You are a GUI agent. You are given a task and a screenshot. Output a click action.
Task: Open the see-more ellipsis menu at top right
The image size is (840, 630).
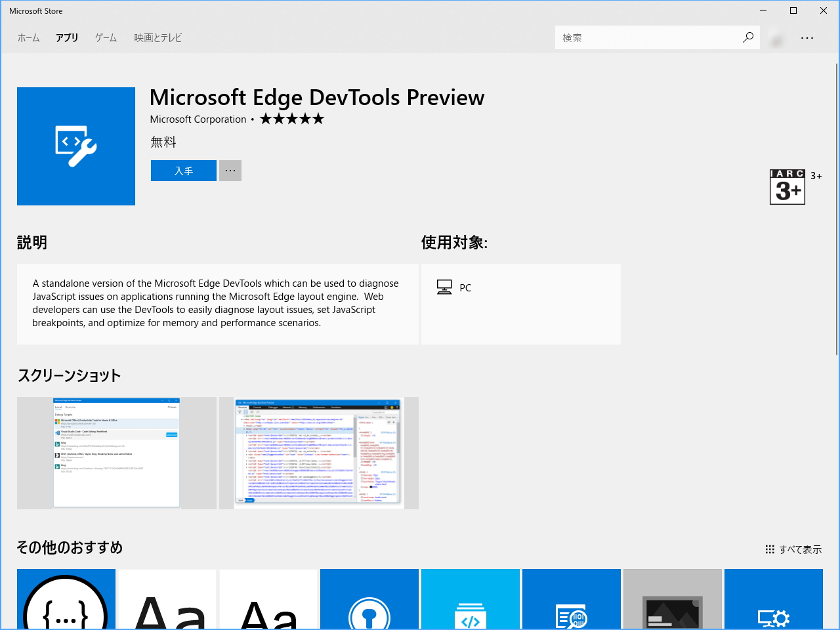click(807, 37)
